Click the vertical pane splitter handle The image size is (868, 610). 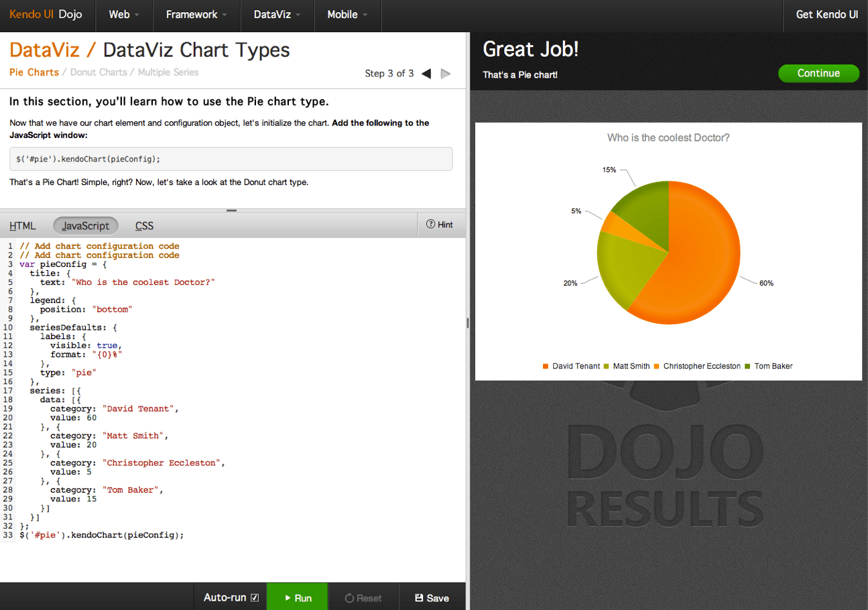coord(468,322)
